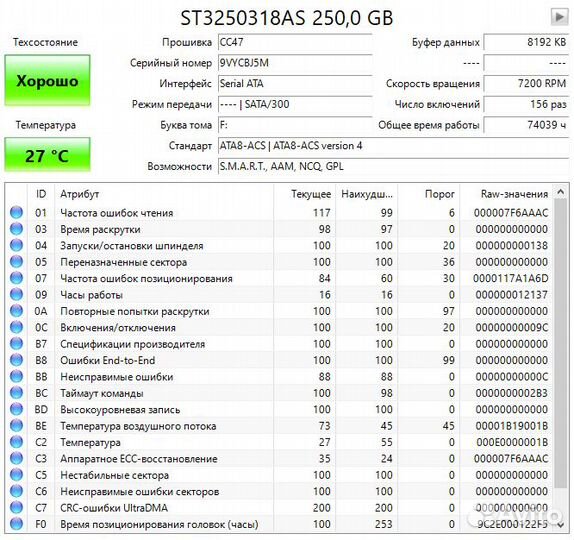Click the status circle for Температура row C2

pos(16,442)
